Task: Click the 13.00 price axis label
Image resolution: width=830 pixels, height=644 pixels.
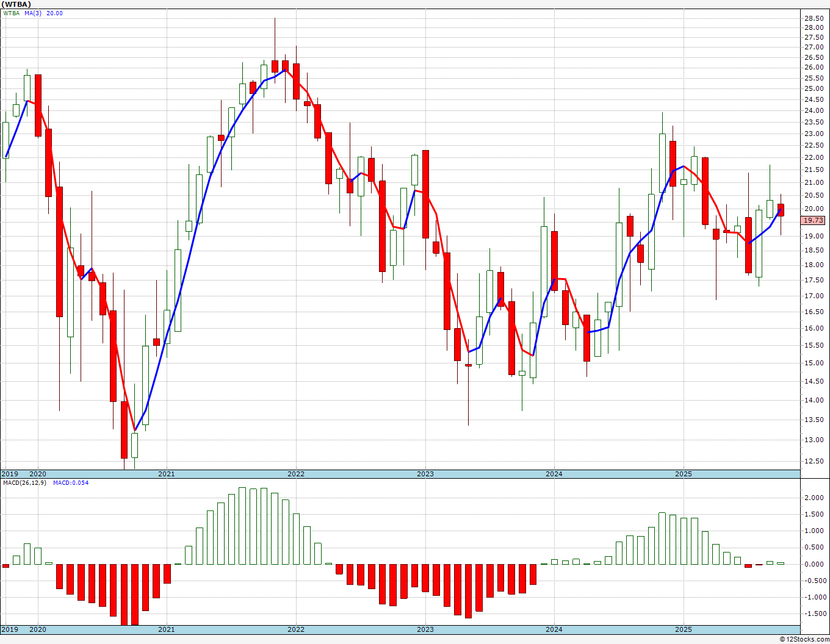Action: coord(814,440)
